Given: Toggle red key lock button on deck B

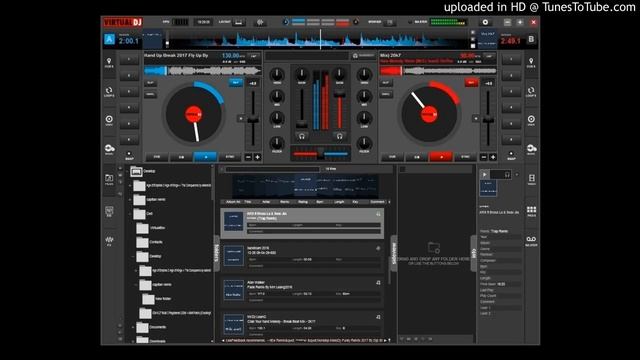Looking at the screenshot, I should (471, 82).
